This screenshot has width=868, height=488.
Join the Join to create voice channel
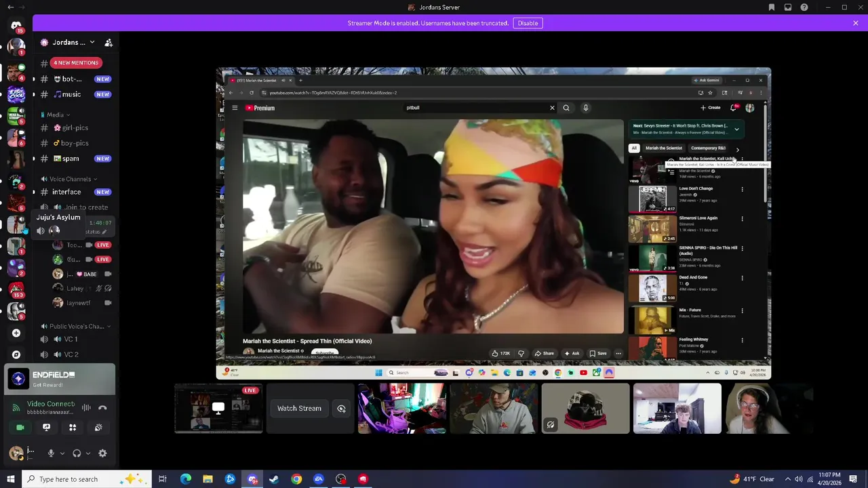point(75,207)
